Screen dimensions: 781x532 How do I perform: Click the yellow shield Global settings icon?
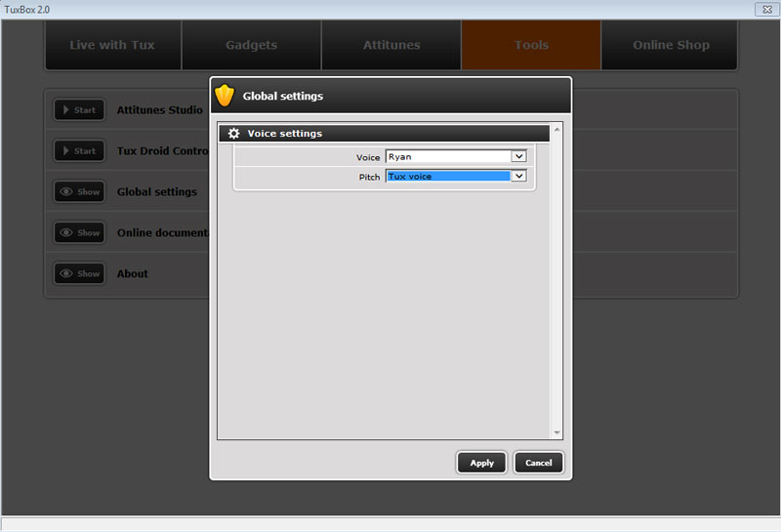(226, 96)
